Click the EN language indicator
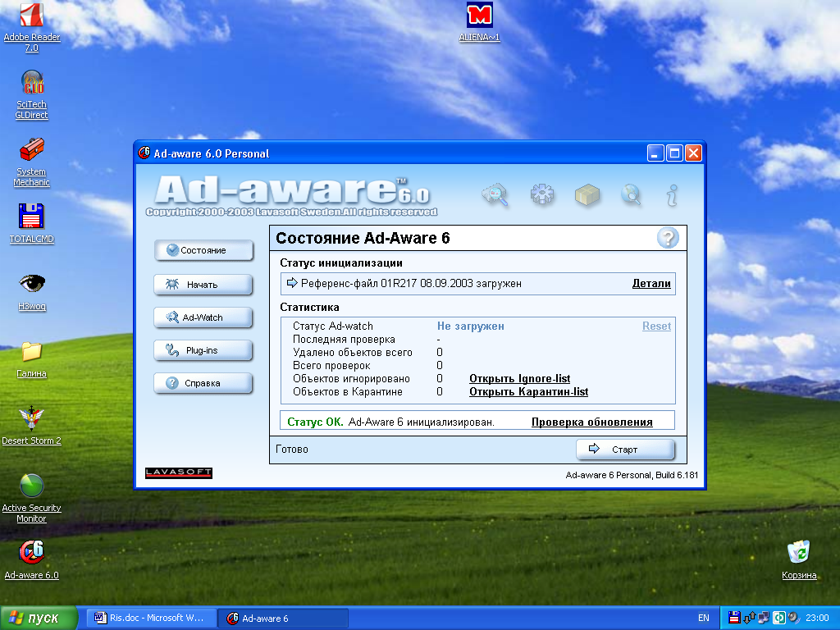The image size is (840, 630). pyautogui.click(x=703, y=618)
